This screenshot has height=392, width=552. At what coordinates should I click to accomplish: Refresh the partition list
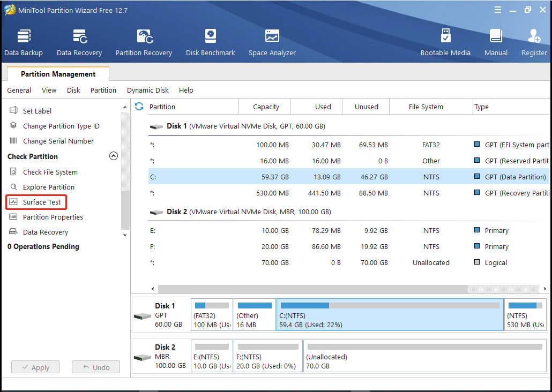point(139,106)
